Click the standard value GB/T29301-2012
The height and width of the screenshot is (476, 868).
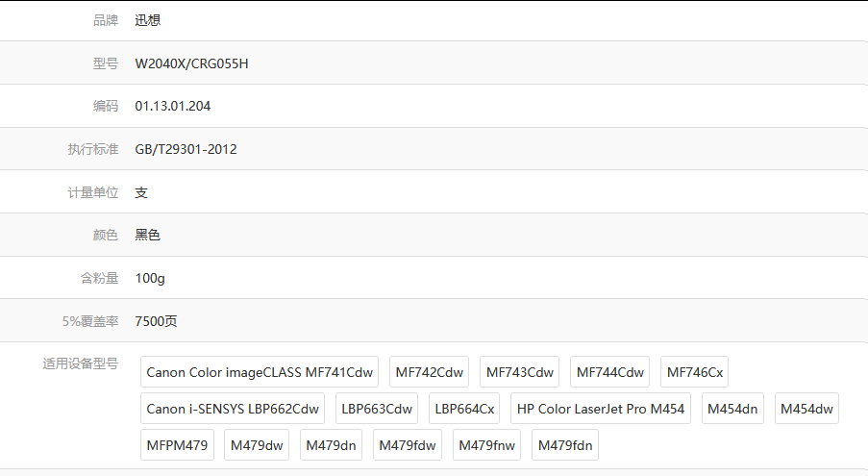coord(186,149)
